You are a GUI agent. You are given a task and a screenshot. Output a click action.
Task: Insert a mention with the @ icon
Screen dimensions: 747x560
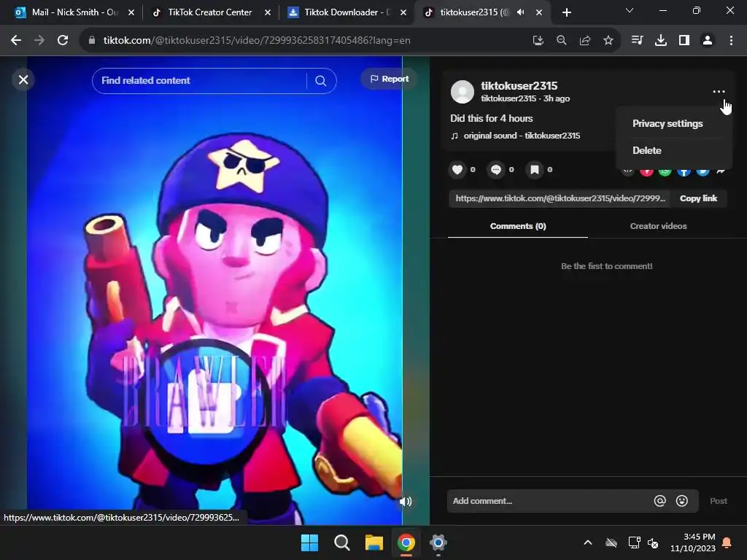(x=659, y=501)
